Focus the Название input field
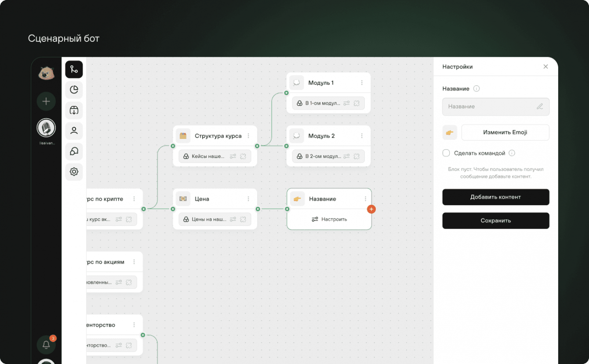 pyautogui.click(x=496, y=106)
